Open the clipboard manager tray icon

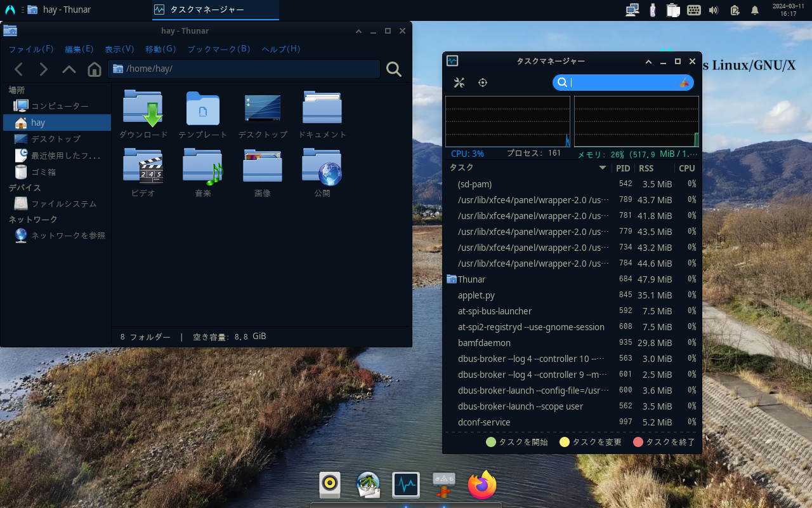[x=673, y=10]
